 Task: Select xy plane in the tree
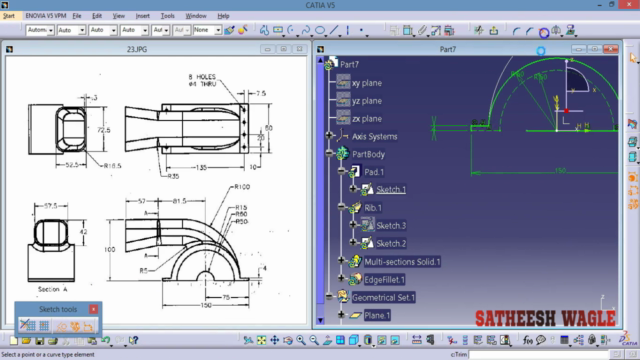point(360,83)
